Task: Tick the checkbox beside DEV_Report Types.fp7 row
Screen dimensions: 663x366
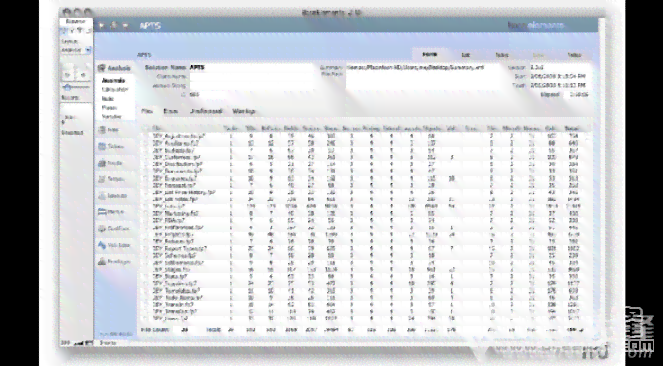Action: click(145, 249)
